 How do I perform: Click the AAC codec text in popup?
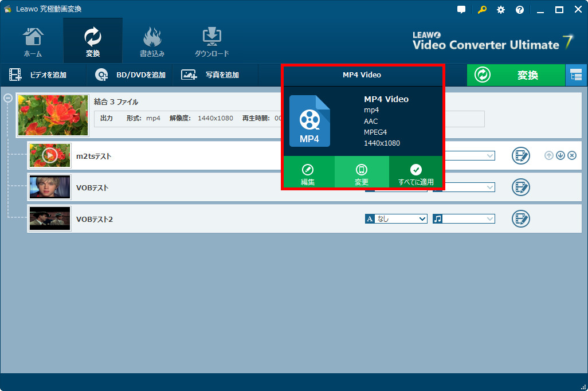(x=371, y=121)
